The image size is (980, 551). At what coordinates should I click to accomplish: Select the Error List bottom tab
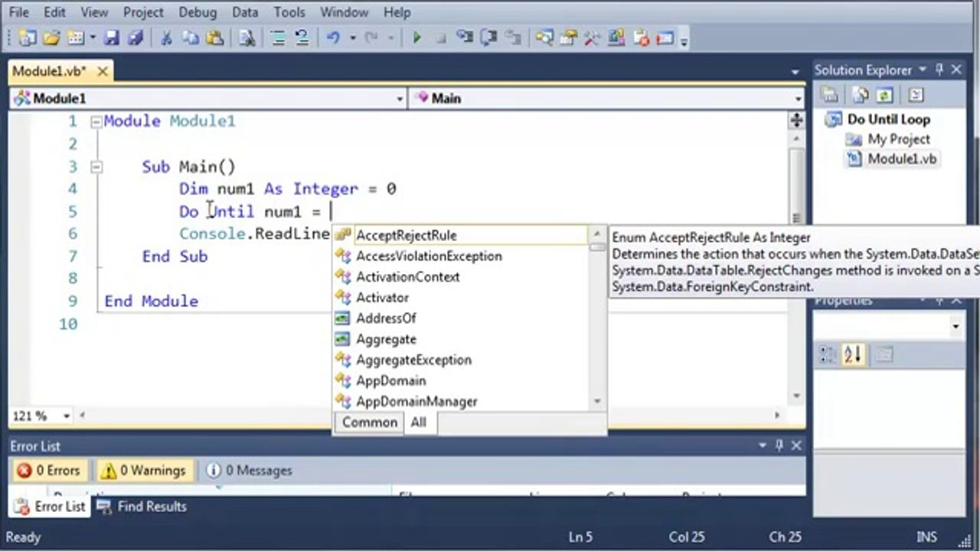point(51,507)
